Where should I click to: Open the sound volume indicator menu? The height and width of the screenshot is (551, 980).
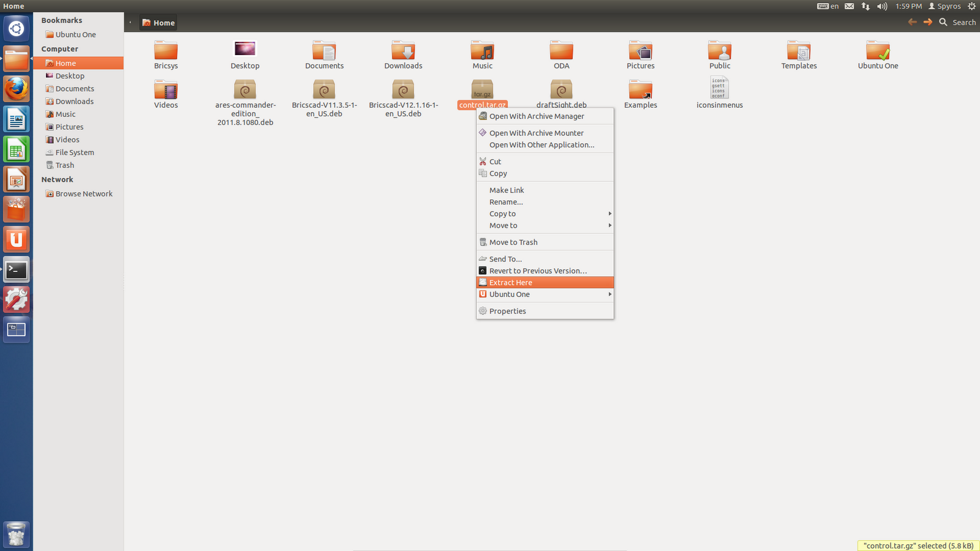[882, 6]
